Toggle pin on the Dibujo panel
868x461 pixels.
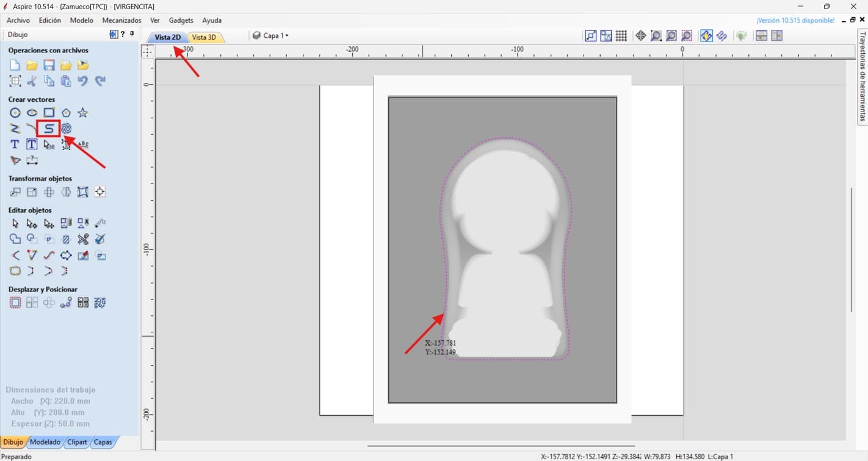click(x=132, y=35)
